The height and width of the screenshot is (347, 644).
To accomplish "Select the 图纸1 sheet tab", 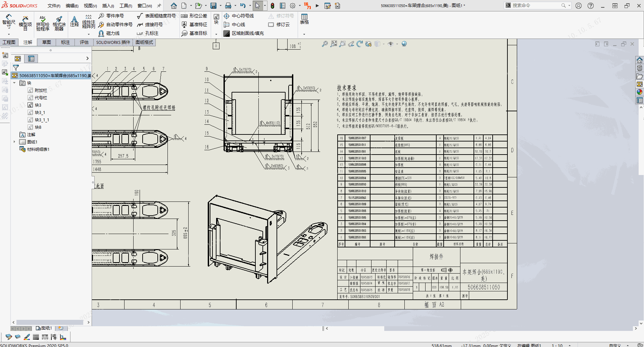I will (x=44, y=328).
